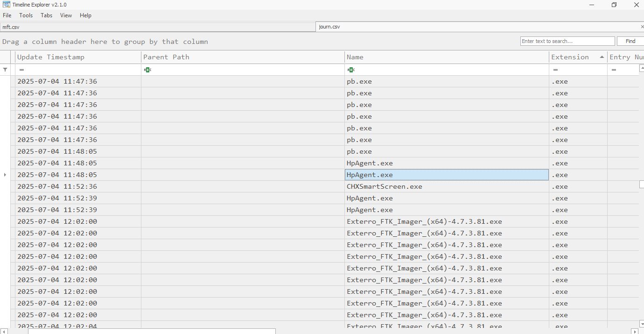This screenshot has width=644, height=334.
Task: Click the 'Enter text to search' field
Action: coord(567,41)
